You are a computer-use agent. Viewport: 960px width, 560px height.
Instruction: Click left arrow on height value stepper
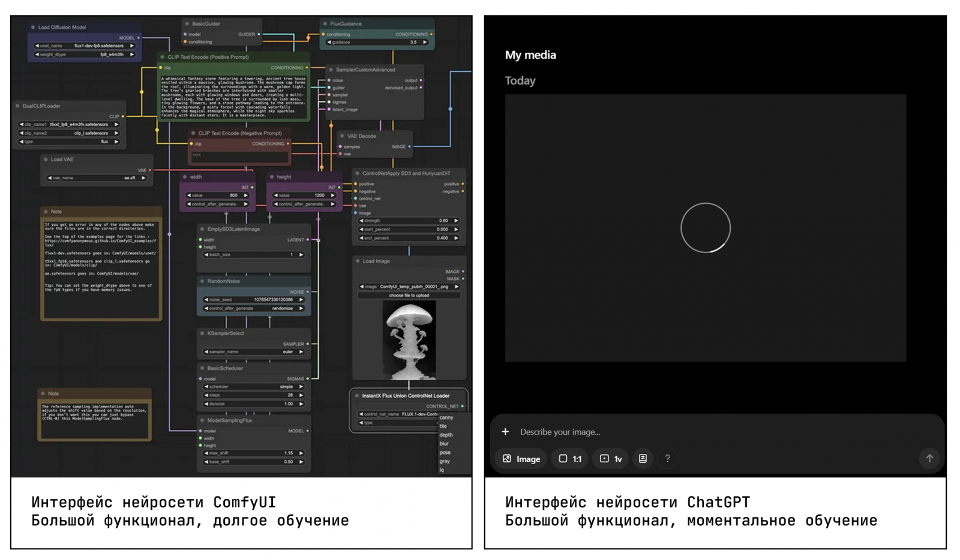pyautogui.click(x=276, y=195)
